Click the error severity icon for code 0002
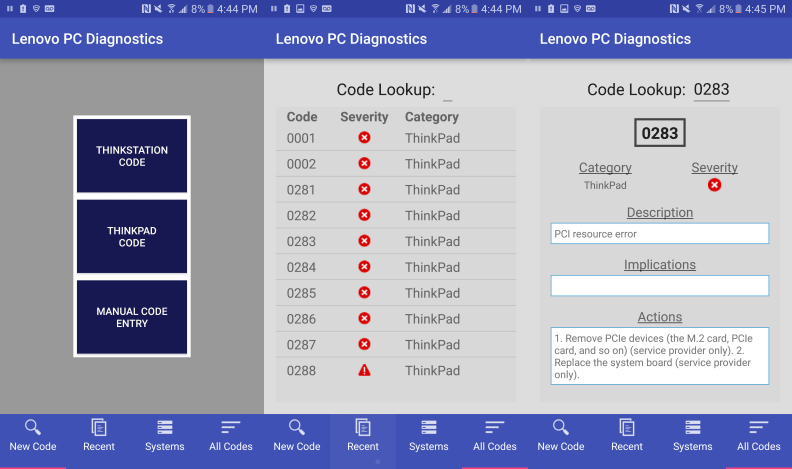Screen dimensions: 792x469 click(x=364, y=163)
